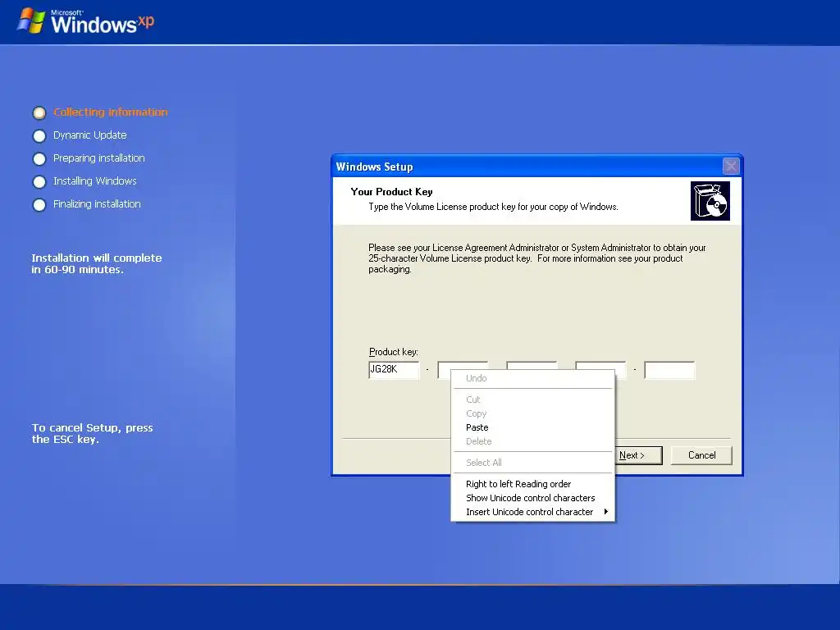
Task: Choose Undo in the context menu
Action: tap(532, 378)
